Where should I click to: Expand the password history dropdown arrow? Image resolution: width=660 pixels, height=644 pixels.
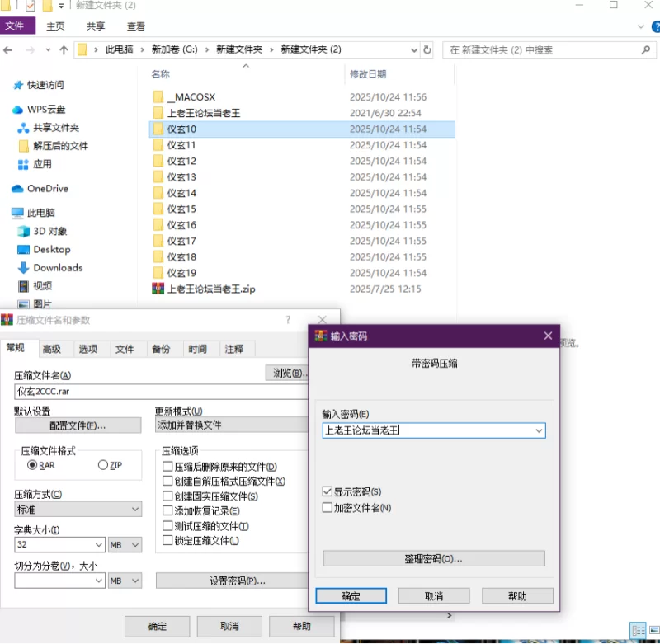point(539,430)
